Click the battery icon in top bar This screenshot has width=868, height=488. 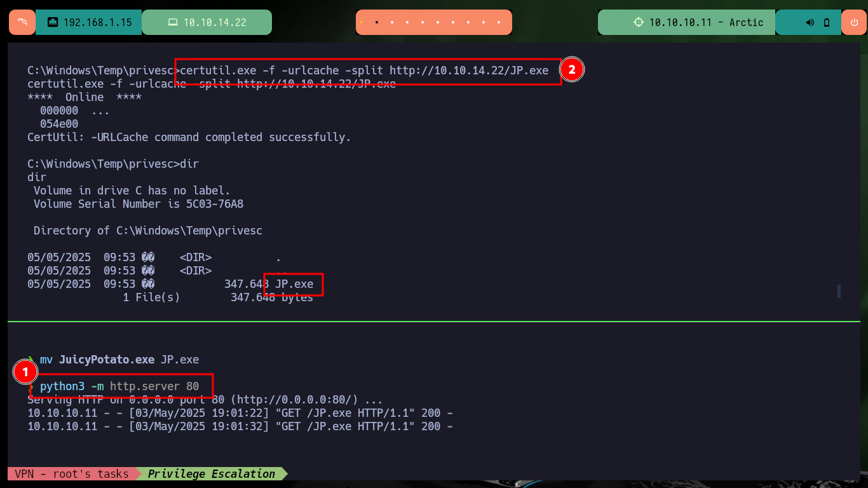pyautogui.click(x=827, y=22)
